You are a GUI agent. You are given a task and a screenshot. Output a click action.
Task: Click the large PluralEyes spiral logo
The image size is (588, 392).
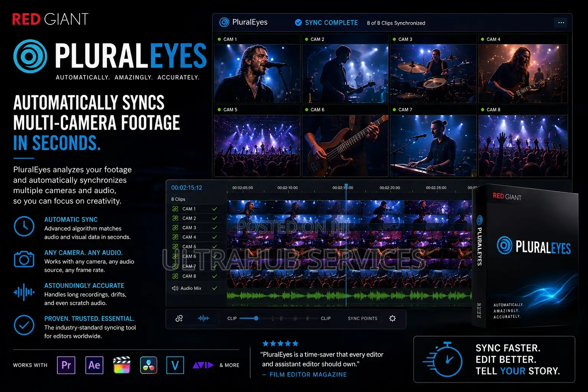pyautogui.click(x=30, y=56)
